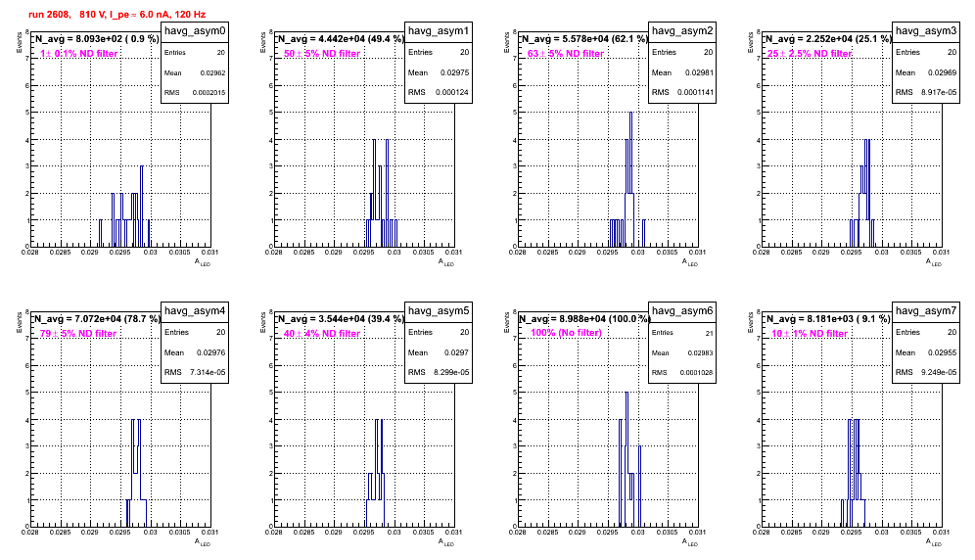Click RMS 0.0001028 in havg_asym6 stats

click(682, 373)
